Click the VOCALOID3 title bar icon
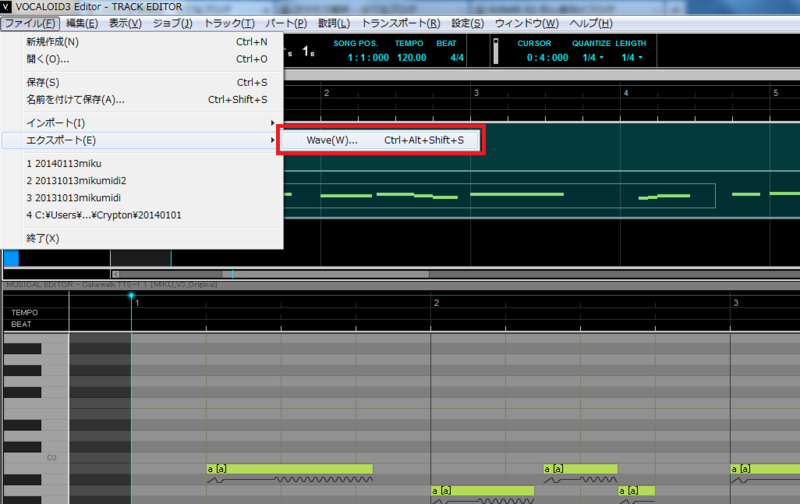Image resolution: width=800 pixels, height=504 pixels. click(x=6, y=7)
